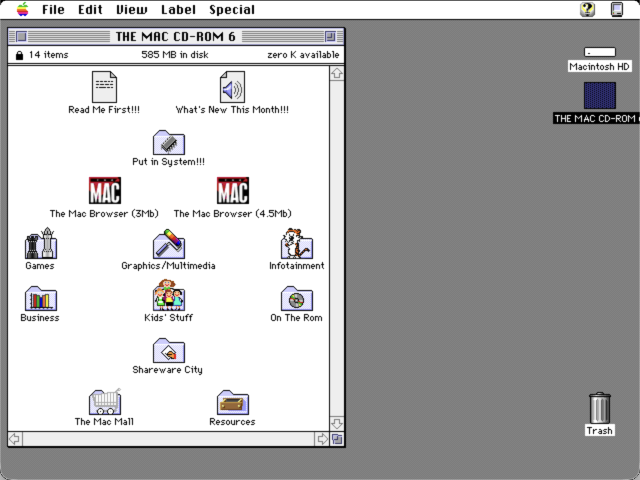Viewport: 640px width, 480px height.
Task: Open the Edit menu
Action: (x=90, y=9)
